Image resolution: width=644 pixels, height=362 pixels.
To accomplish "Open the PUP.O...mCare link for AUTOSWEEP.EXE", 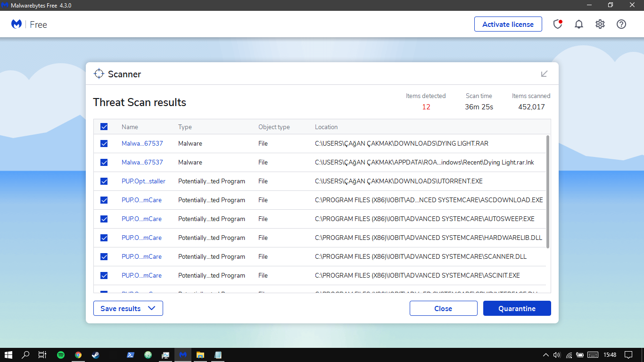I will [x=141, y=219].
